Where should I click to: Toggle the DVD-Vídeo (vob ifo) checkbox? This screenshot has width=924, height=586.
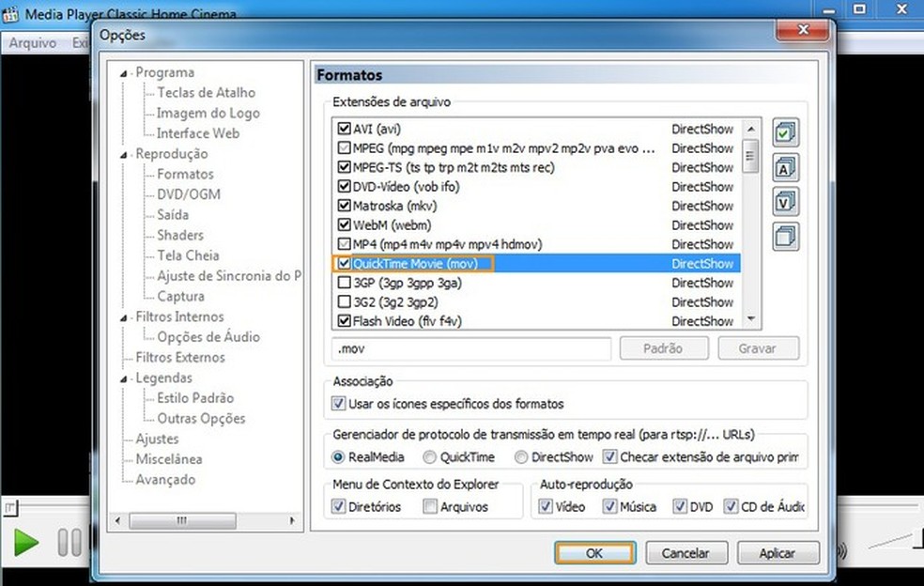(x=344, y=187)
